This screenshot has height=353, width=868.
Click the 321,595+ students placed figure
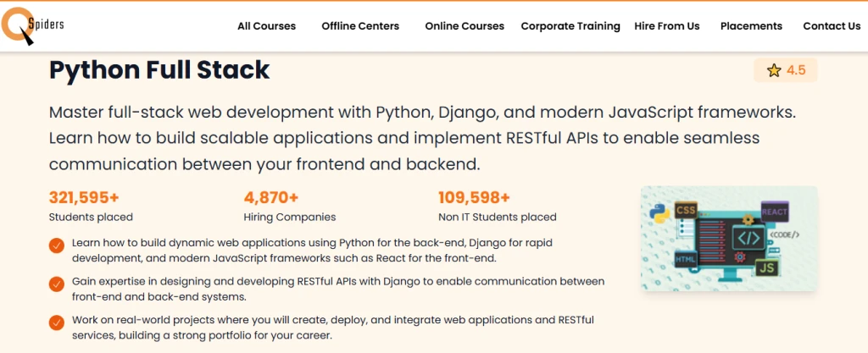tap(84, 197)
